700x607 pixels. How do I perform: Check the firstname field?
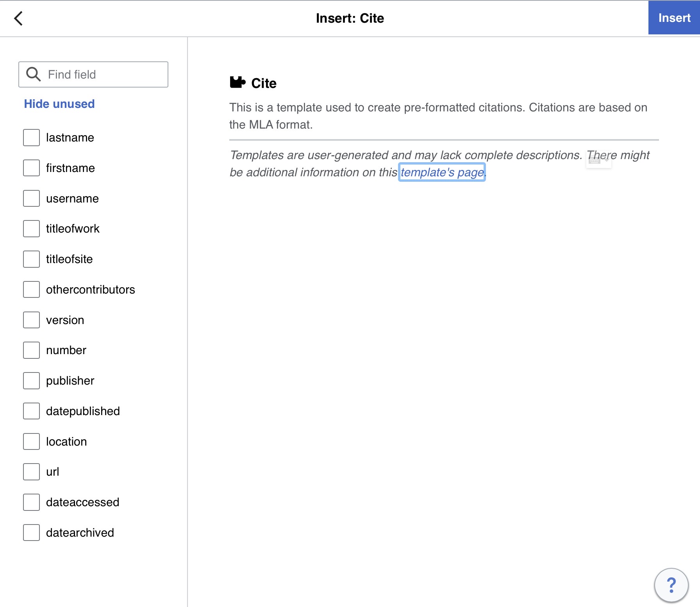(31, 168)
